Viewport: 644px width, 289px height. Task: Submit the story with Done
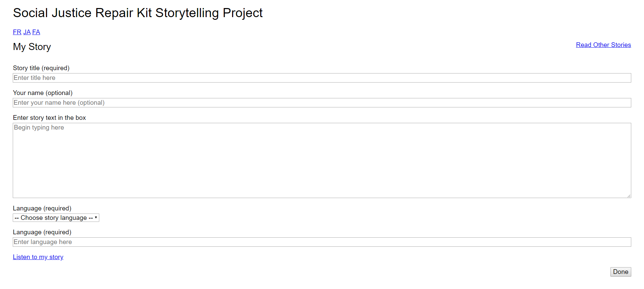coord(620,272)
